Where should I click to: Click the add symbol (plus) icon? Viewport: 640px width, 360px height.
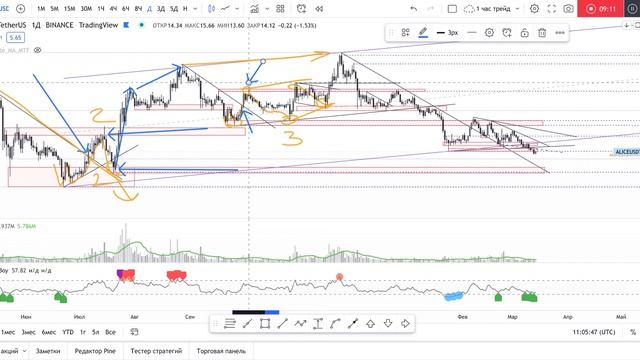click(x=20, y=9)
